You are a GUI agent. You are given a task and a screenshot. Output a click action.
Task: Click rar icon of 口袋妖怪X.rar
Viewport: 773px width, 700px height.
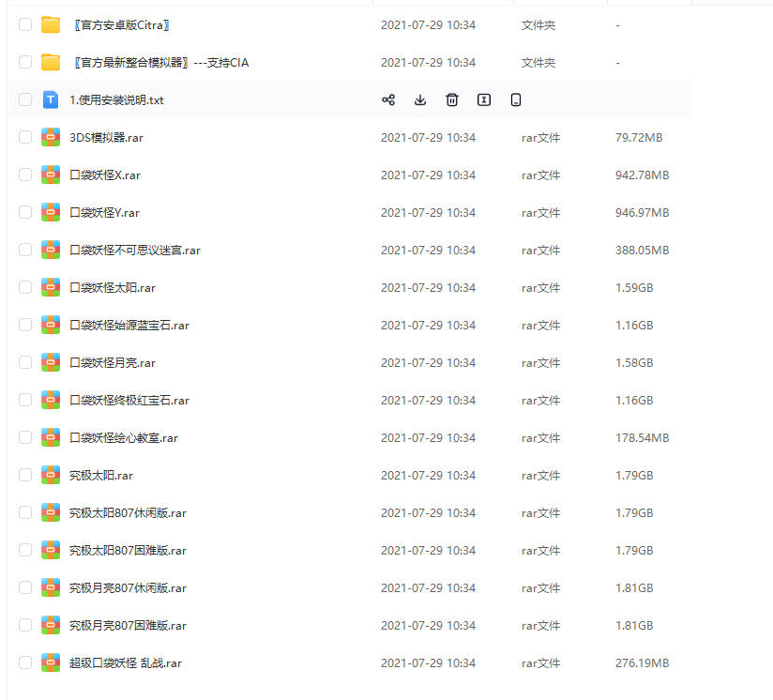click(x=51, y=175)
